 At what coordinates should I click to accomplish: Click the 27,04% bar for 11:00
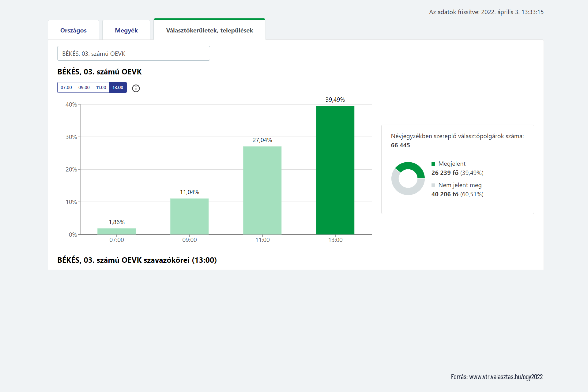click(262, 190)
